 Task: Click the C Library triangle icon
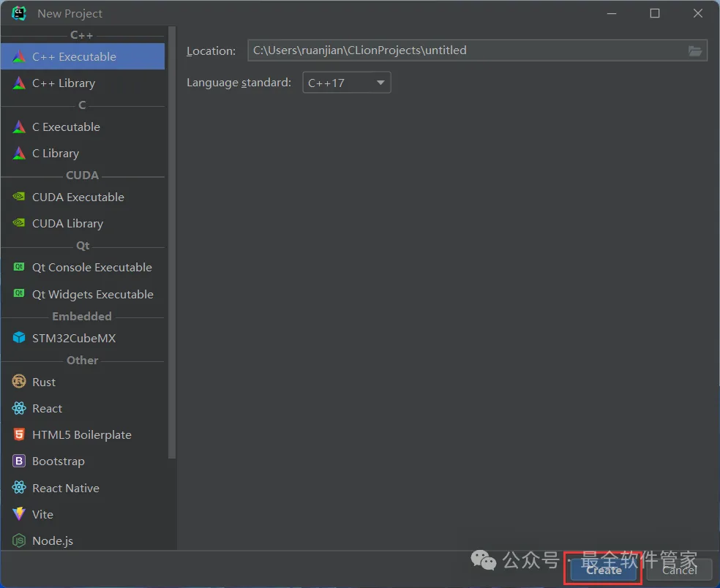[x=19, y=154]
